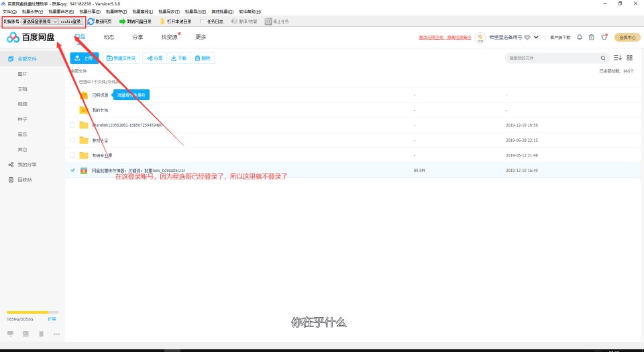This screenshot has height=352, width=644.
Task: Open the 批量重命名(R) menu
Action: [61, 11]
